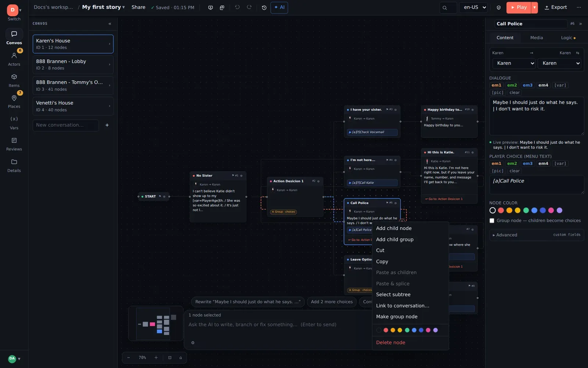Enable Group node checkbox
The width and height of the screenshot is (588, 368).
[492, 220]
